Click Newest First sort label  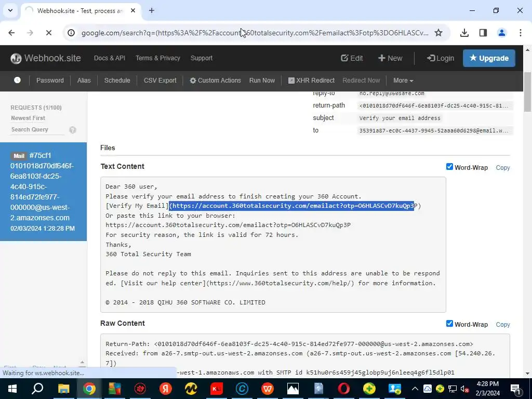tap(28, 118)
